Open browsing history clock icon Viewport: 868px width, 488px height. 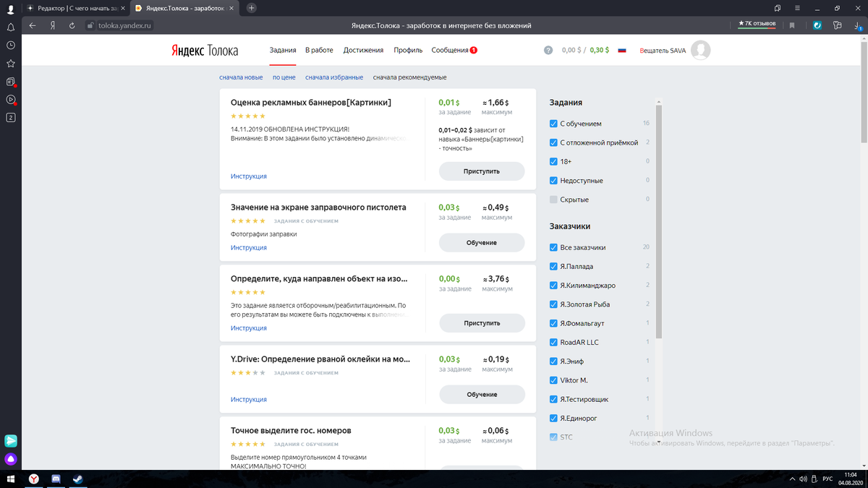click(10, 45)
